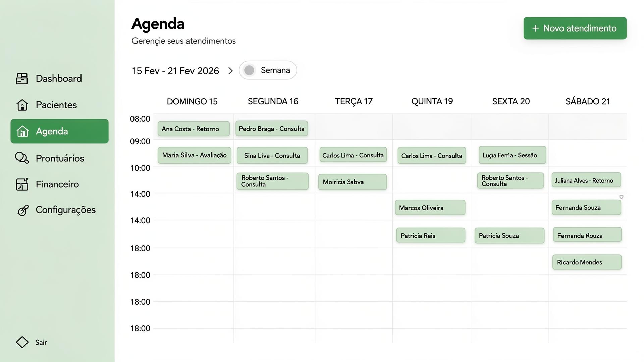644x362 pixels.
Task: Click the Dashboard sidebar icon
Action: [x=22, y=79]
